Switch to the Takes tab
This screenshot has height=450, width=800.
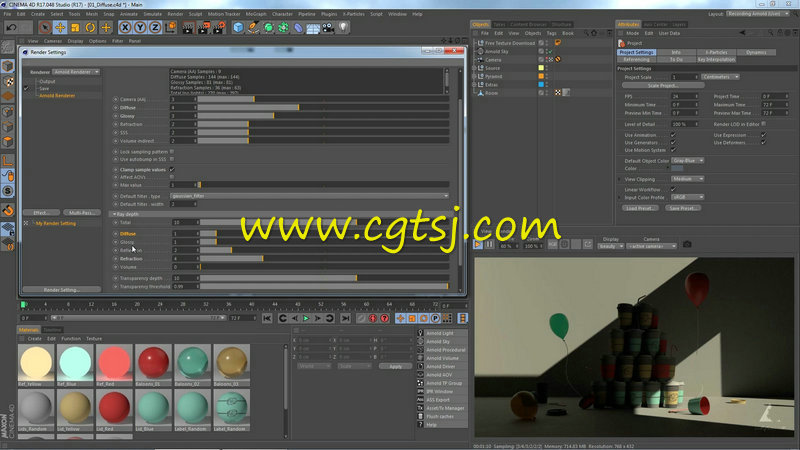(x=499, y=24)
